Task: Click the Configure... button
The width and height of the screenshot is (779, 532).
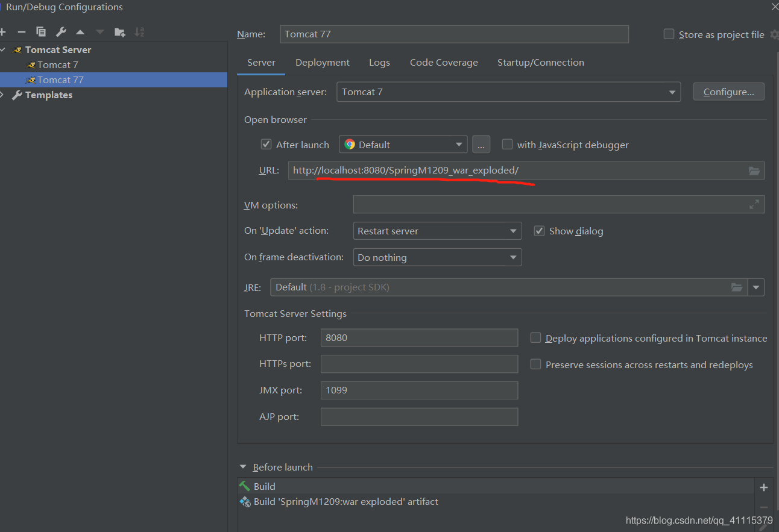Action: click(x=729, y=92)
